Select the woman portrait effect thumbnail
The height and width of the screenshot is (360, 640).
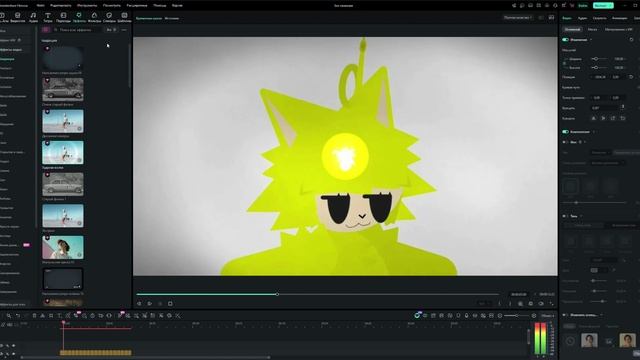(x=63, y=247)
